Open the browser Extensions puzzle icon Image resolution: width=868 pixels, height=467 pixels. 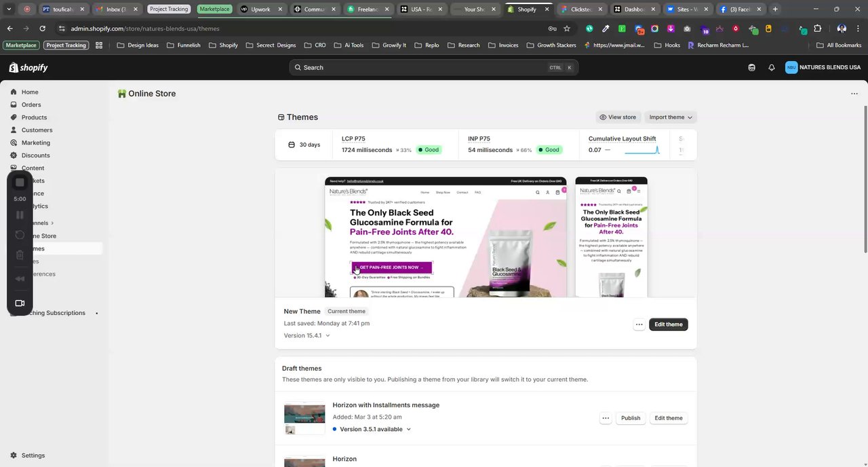817,29
